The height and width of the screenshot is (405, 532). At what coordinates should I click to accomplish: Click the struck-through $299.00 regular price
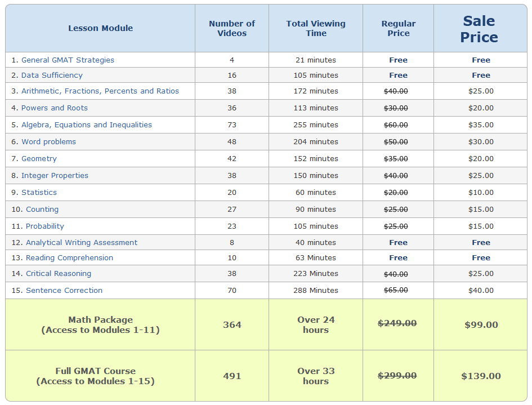[x=397, y=376]
